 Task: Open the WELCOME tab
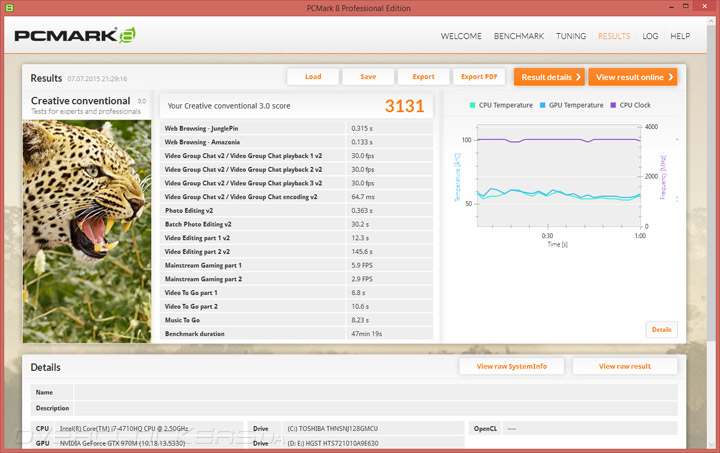(x=461, y=36)
